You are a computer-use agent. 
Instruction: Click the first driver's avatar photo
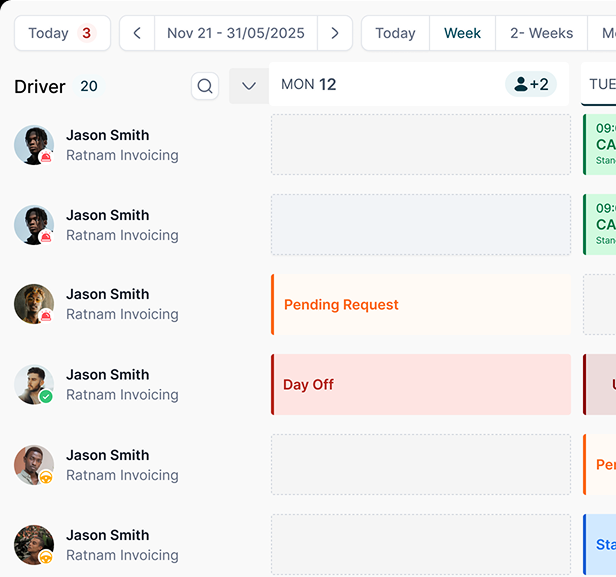[32, 144]
